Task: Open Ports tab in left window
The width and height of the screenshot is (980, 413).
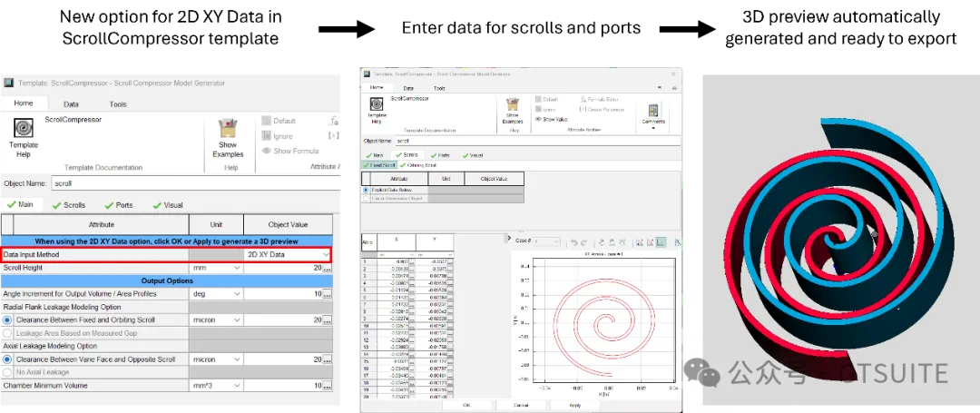Action: point(119,205)
